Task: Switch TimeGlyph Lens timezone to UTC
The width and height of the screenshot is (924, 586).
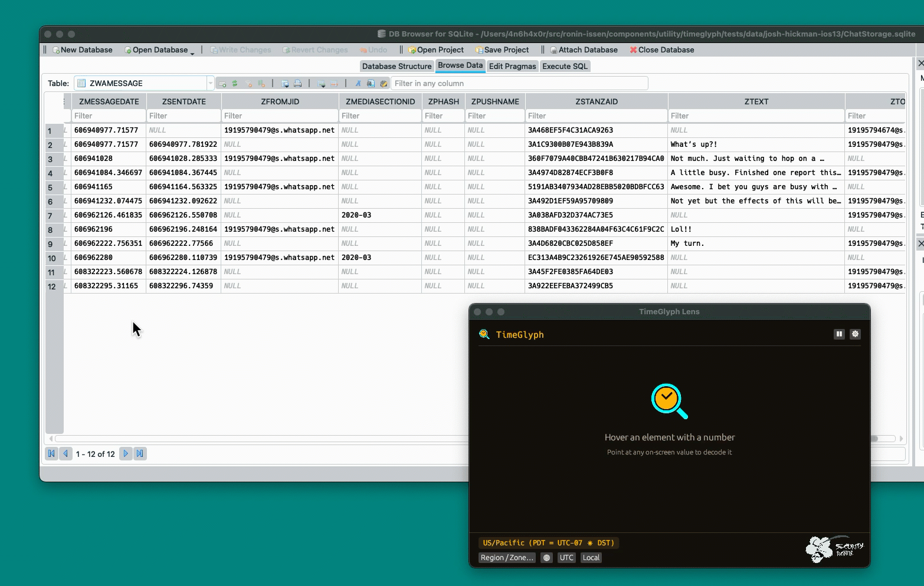Action: pos(566,558)
